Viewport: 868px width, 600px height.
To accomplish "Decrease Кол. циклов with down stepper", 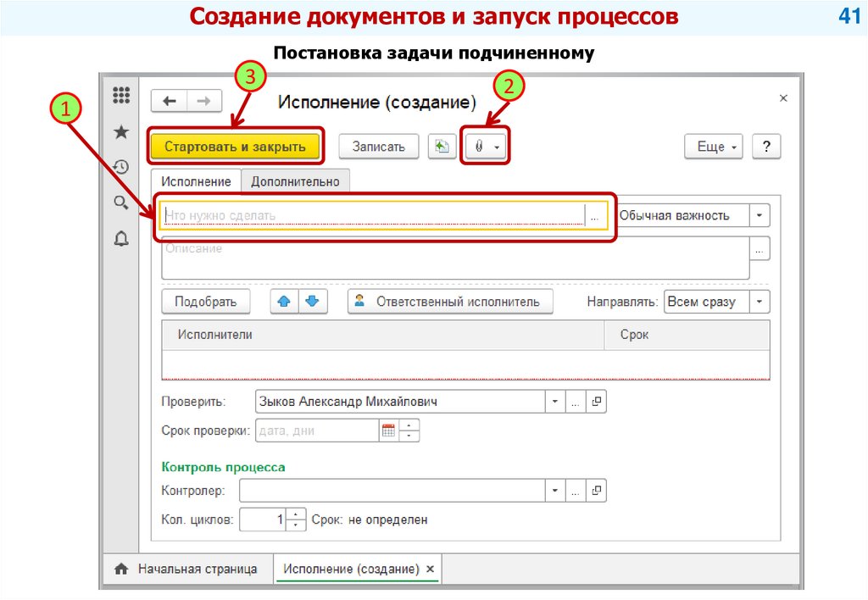I will [x=296, y=525].
